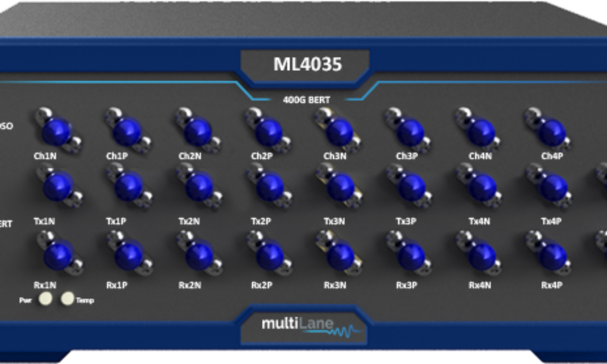Click the Ch4N text label
The image size is (607, 364).
[x=480, y=156]
